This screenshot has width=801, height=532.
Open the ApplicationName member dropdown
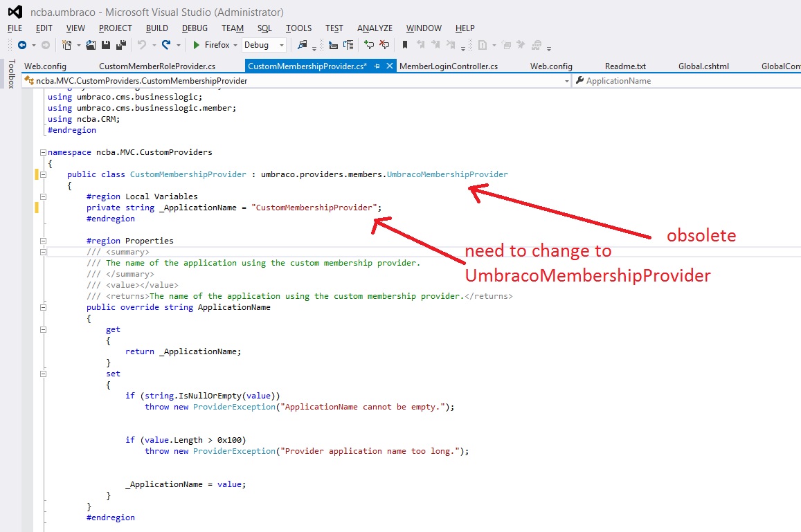pyautogui.click(x=687, y=81)
